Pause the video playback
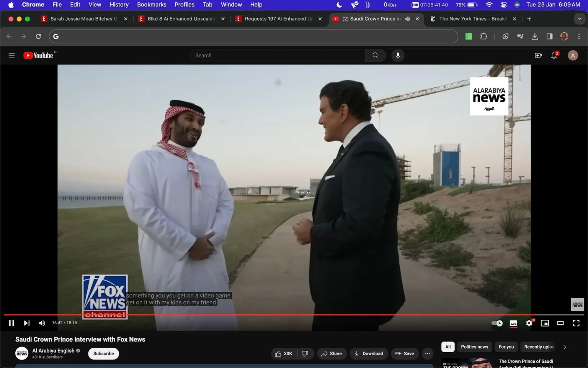The height and width of the screenshot is (368, 588). point(11,323)
